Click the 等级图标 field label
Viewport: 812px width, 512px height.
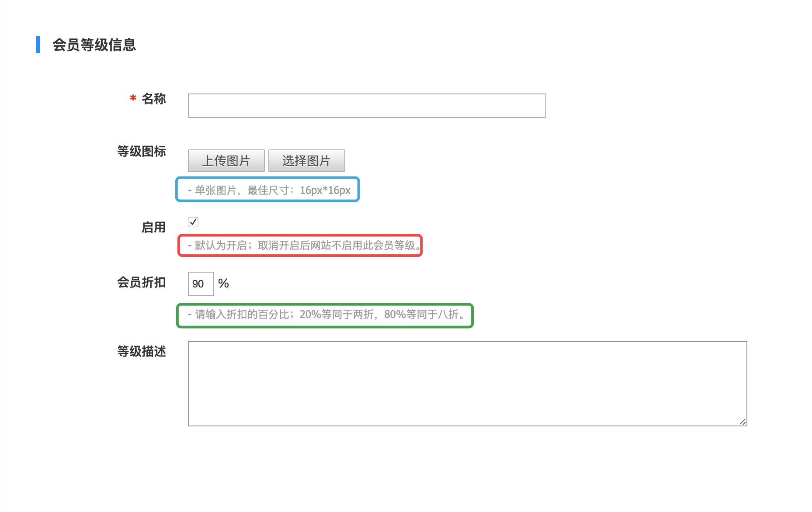point(141,151)
